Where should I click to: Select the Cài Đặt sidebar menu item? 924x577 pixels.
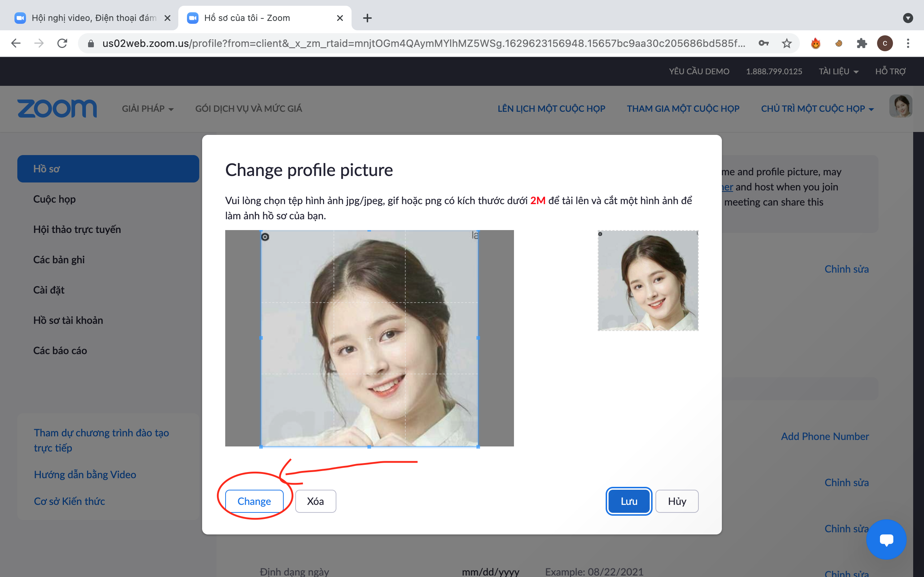49,289
